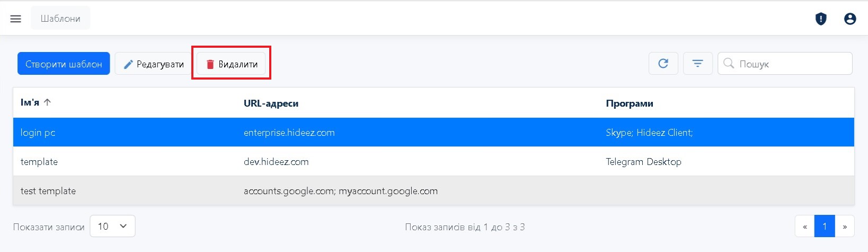Click the Редагувати button

click(x=153, y=64)
